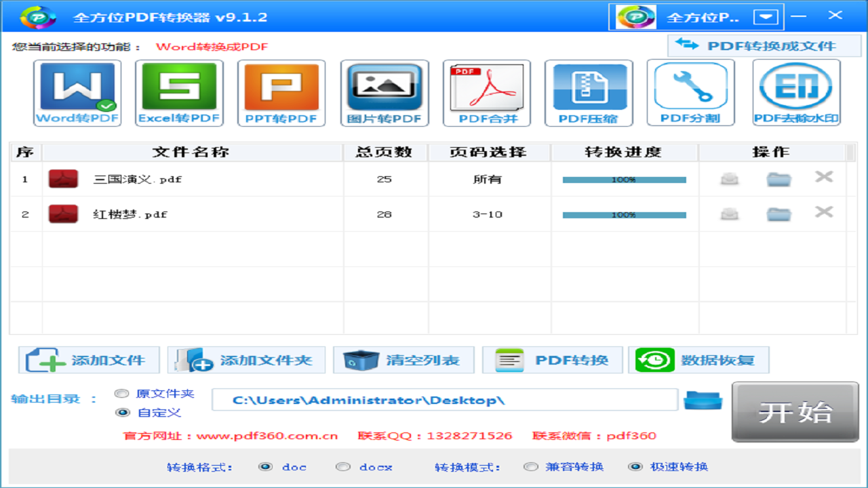Remove 红楼梦.pdf from the list

click(x=823, y=213)
